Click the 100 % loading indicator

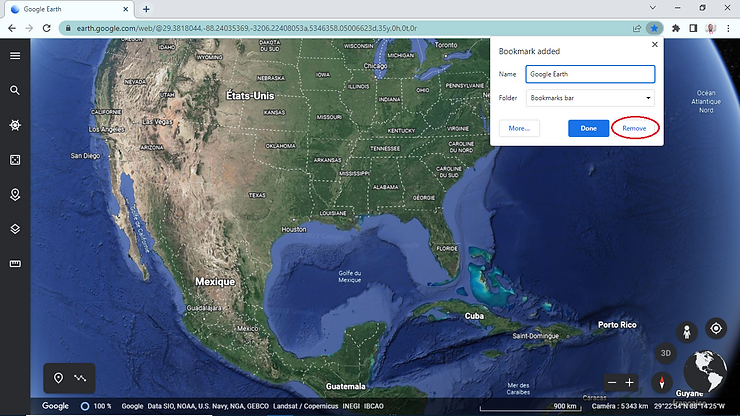coord(96,406)
